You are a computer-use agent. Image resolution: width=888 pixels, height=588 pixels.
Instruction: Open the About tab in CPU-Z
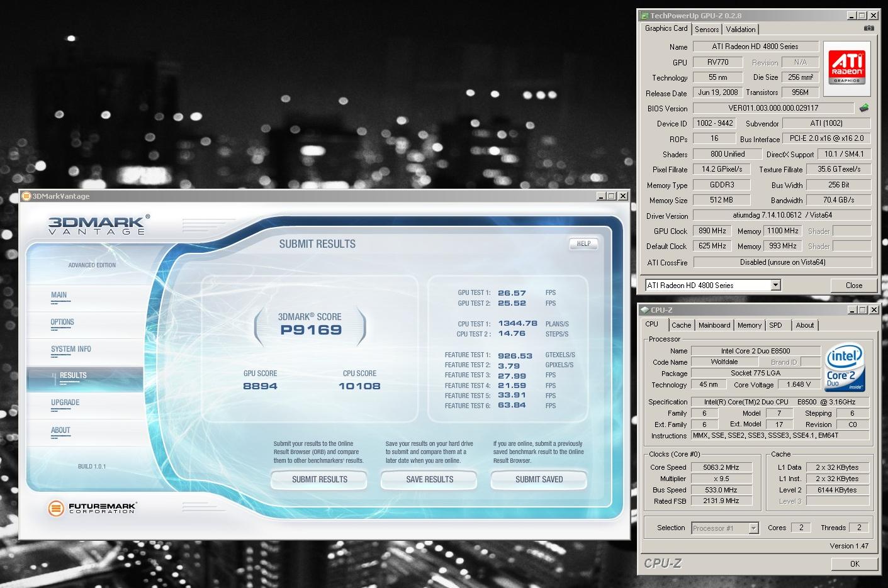[x=804, y=325]
